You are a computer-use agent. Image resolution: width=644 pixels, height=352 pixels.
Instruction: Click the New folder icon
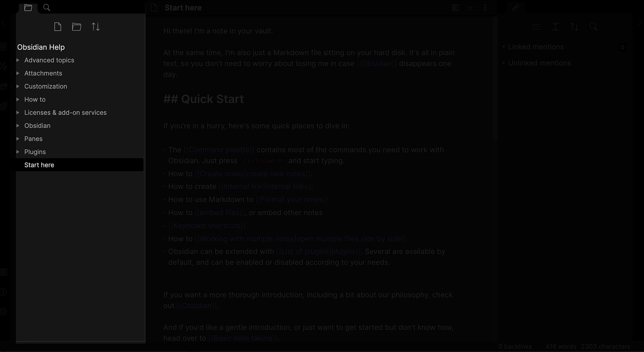(76, 27)
